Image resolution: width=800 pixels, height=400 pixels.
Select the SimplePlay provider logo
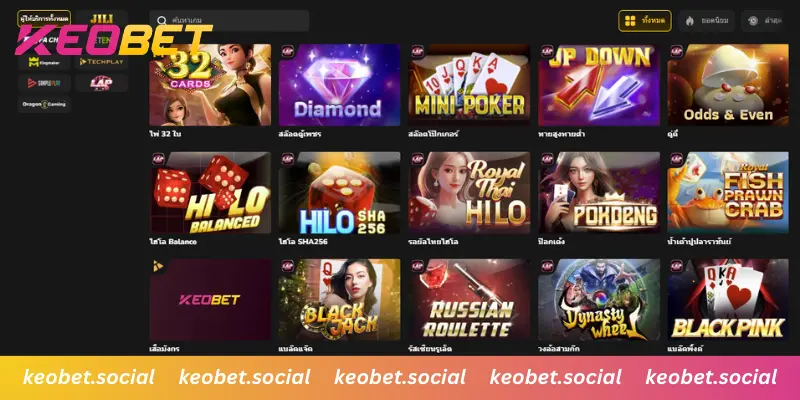44,83
